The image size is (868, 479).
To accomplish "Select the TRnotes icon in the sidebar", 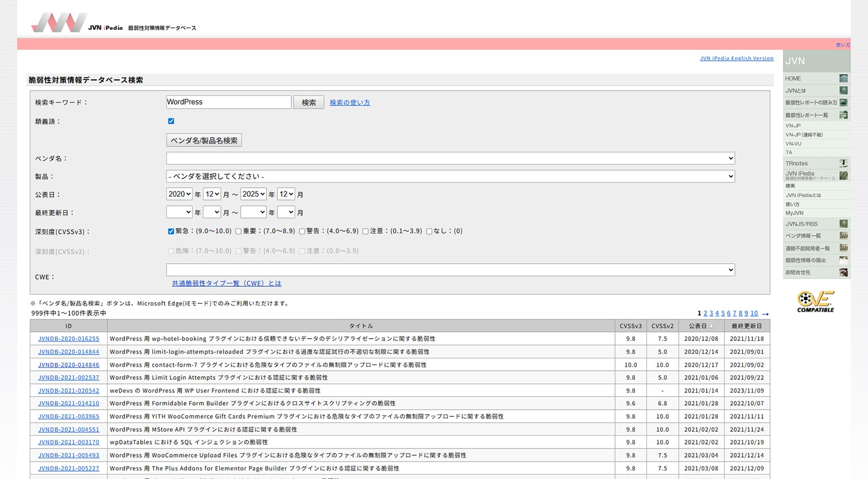I will 843,163.
